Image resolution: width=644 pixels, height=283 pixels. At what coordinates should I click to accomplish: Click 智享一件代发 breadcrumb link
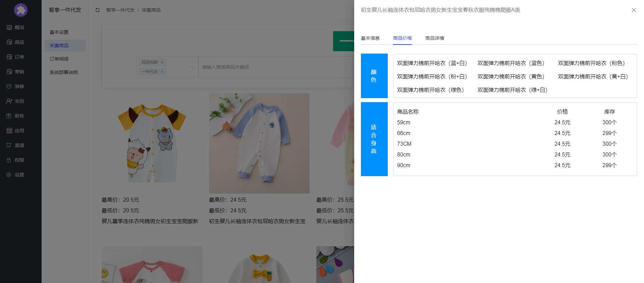(x=120, y=10)
